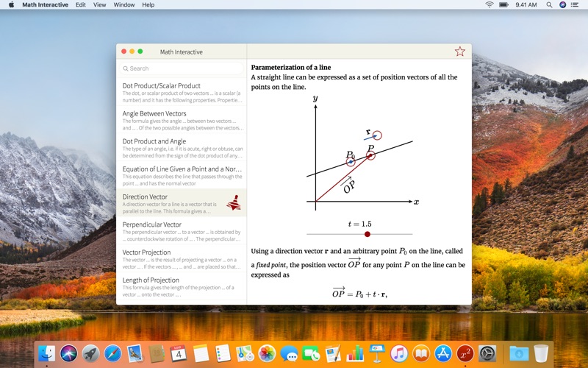588x368 pixels.
Task: Mark topic as favorite with star icon
Action: 460,52
